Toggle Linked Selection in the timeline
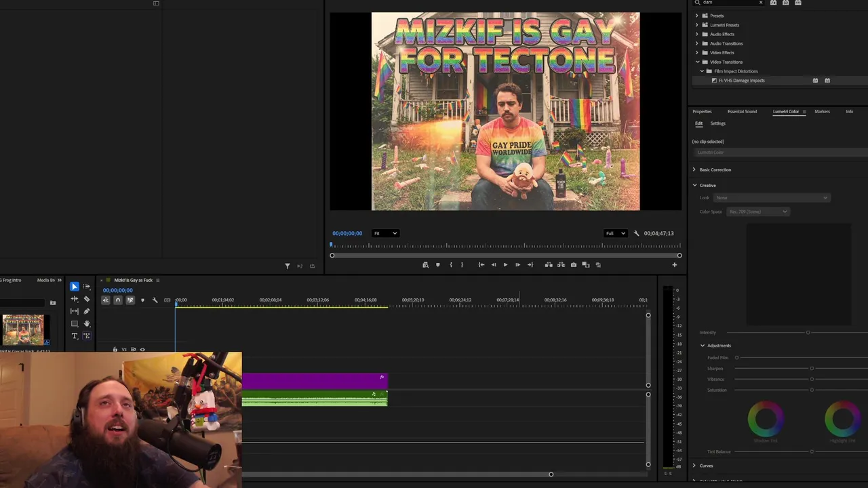Screen dimensions: 868x488 pos(130,300)
